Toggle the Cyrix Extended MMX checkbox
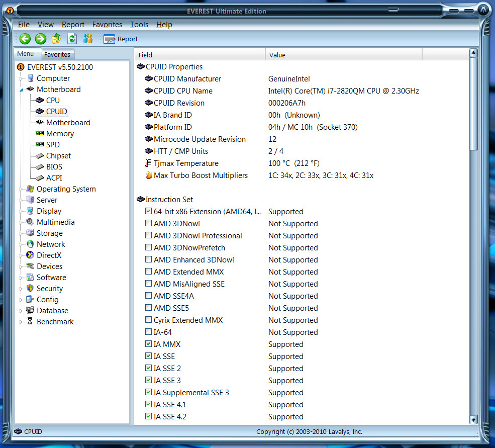The image size is (495, 448). (148, 319)
